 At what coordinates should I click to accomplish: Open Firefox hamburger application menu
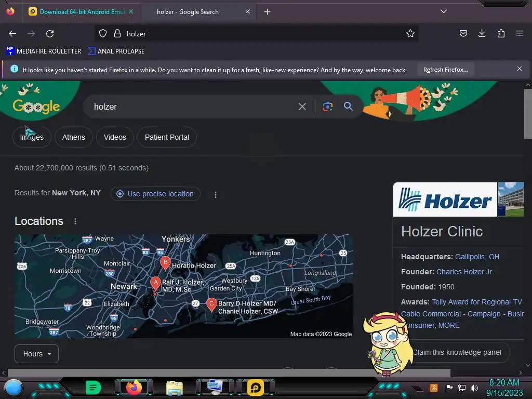coord(519,33)
